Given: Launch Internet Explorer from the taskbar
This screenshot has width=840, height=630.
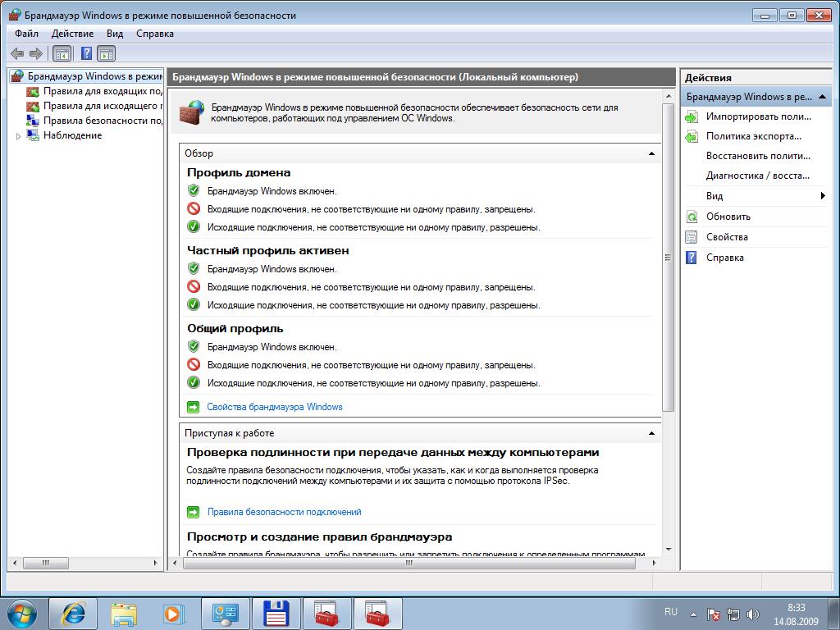Looking at the screenshot, I should [73, 614].
